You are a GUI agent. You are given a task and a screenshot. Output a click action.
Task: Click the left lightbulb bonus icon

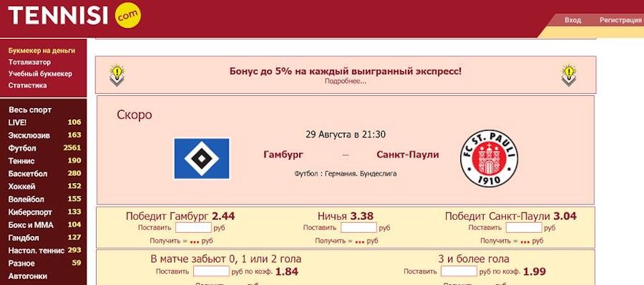pyautogui.click(x=117, y=74)
